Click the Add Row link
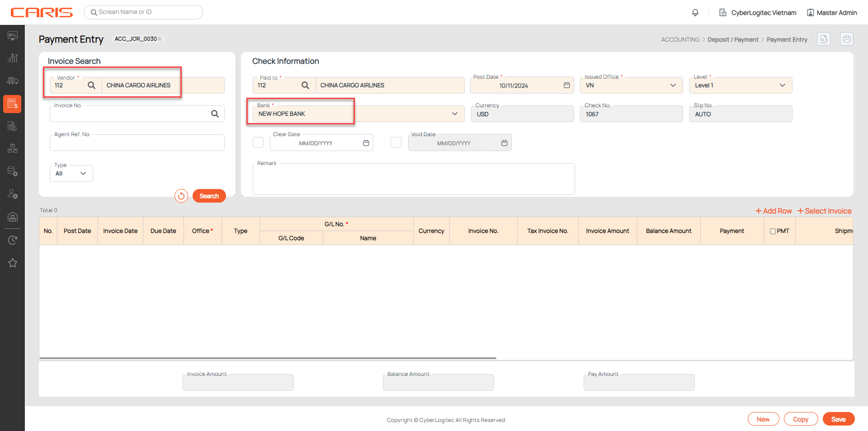The width and height of the screenshot is (868, 431). tap(774, 211)
